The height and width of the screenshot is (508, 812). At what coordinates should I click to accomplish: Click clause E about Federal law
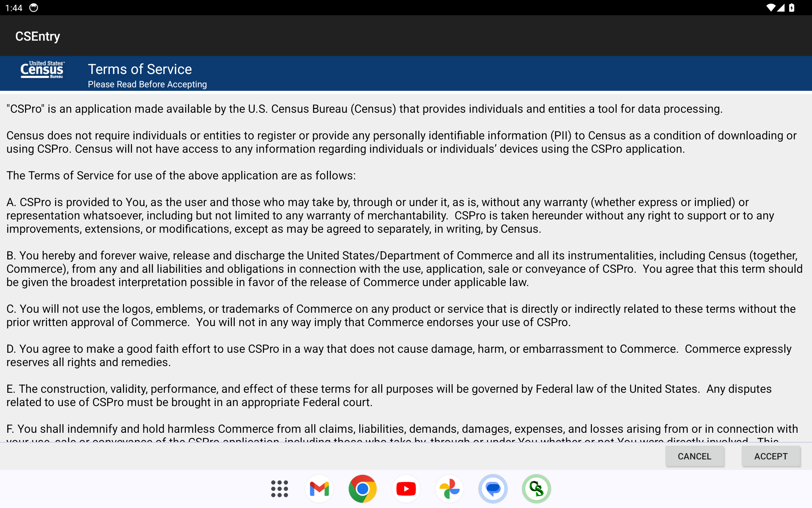(x=389, y=396)
